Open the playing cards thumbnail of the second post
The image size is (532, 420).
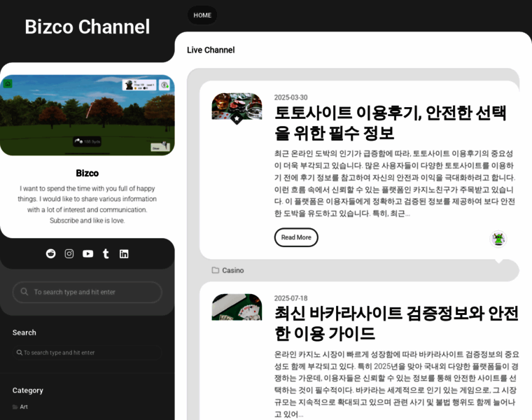tap(237, 307)
